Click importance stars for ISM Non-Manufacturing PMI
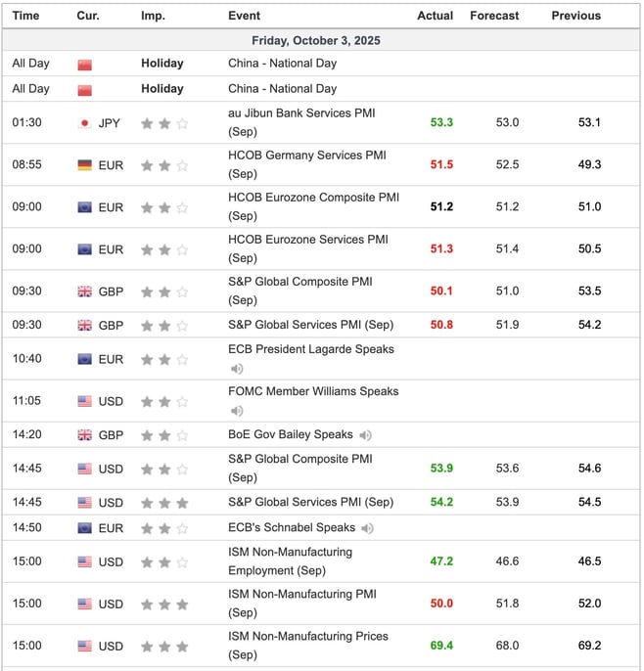Viewport: 644px width, 671px height. point(163,604)
